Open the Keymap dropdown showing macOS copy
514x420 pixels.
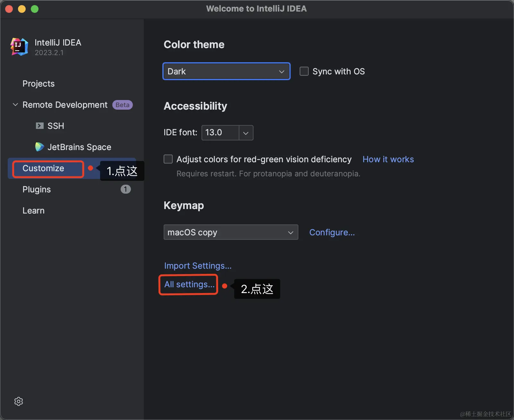(231, 232)
